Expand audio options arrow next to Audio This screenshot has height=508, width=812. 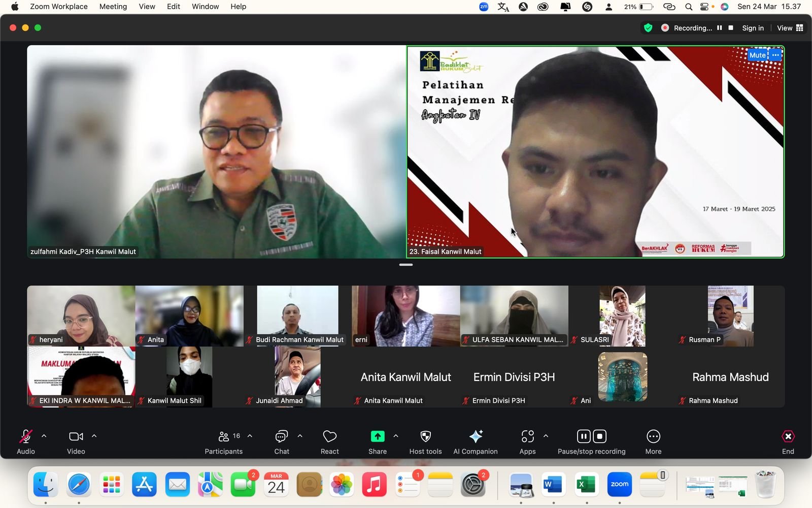coord(44,436)
